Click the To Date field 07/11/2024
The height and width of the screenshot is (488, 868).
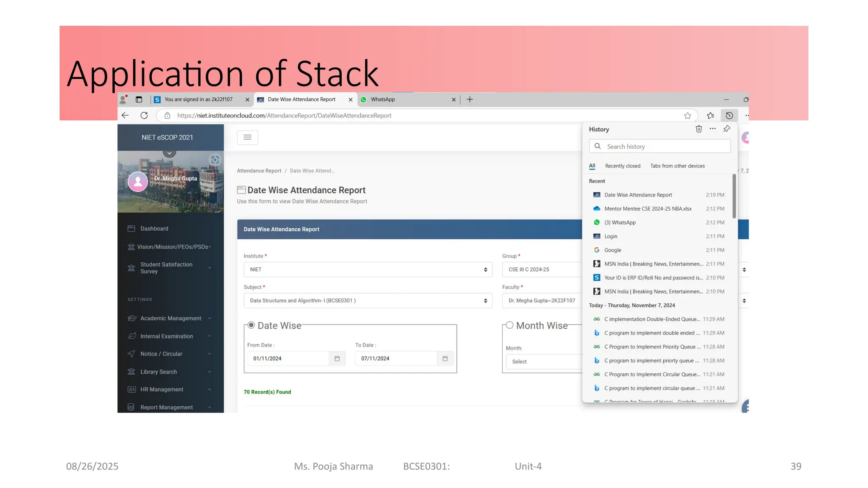[396, 358]
